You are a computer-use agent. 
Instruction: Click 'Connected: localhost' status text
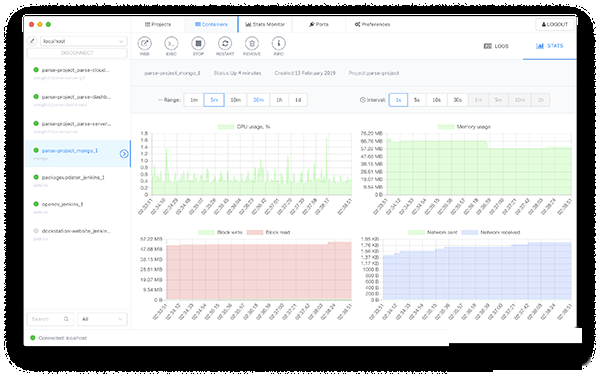pos(62,338)
